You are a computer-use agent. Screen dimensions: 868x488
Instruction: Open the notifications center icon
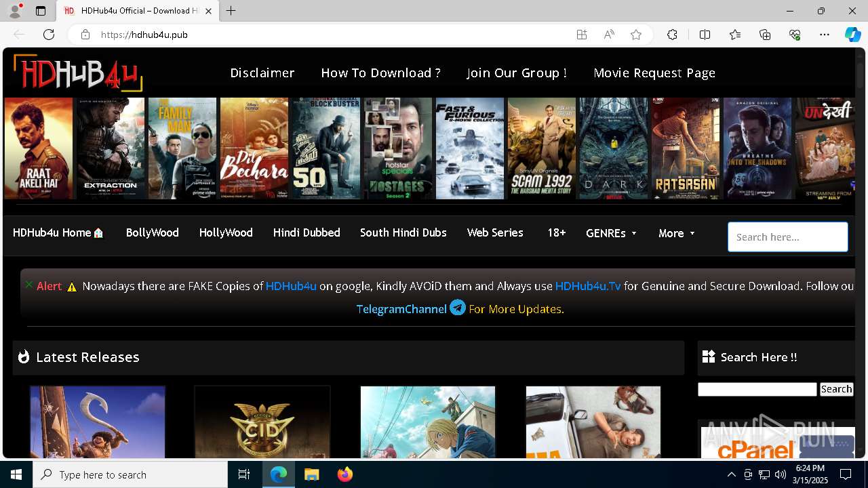pyautogui.click(x=846, y=474)
